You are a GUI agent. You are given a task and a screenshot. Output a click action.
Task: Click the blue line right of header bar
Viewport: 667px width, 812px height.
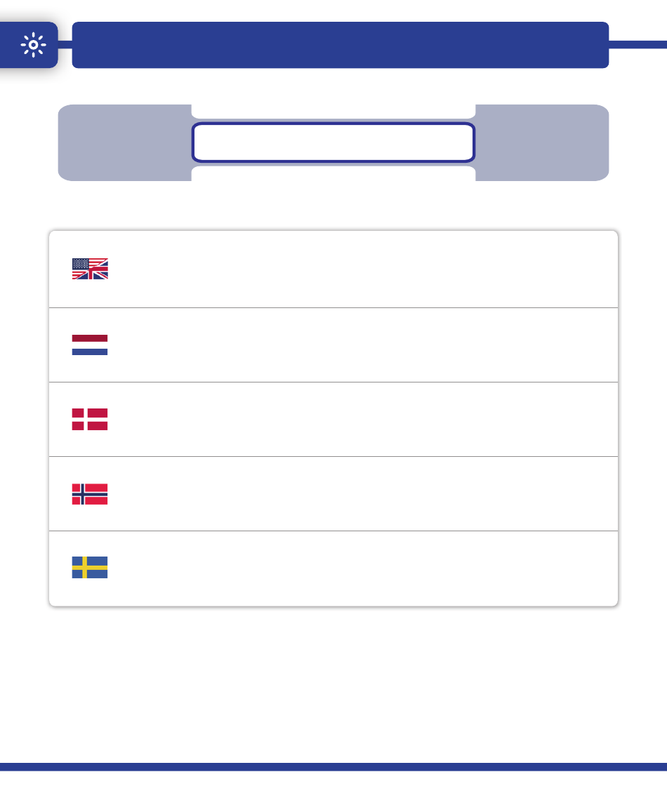point(638,45)
